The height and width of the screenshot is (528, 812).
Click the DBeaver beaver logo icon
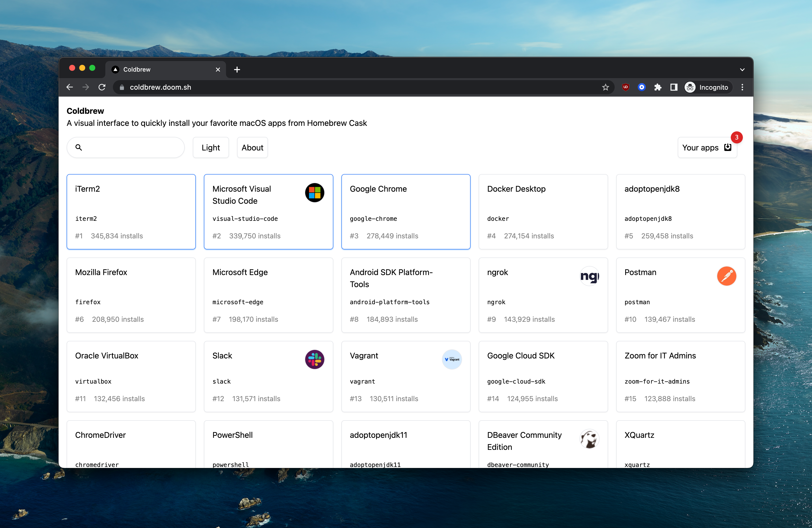click(x=589, y=439)
